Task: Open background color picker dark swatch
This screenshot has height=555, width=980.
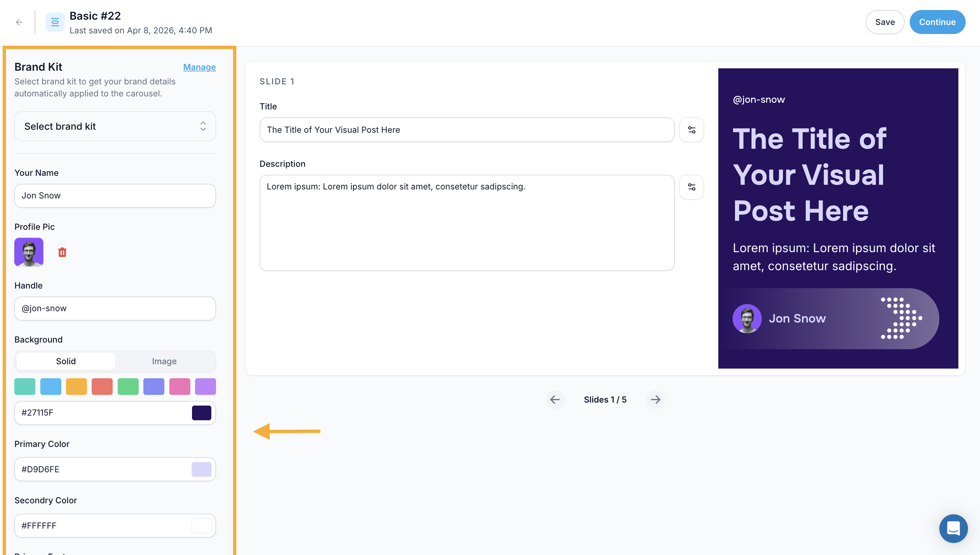Action: tap(201, 413)
